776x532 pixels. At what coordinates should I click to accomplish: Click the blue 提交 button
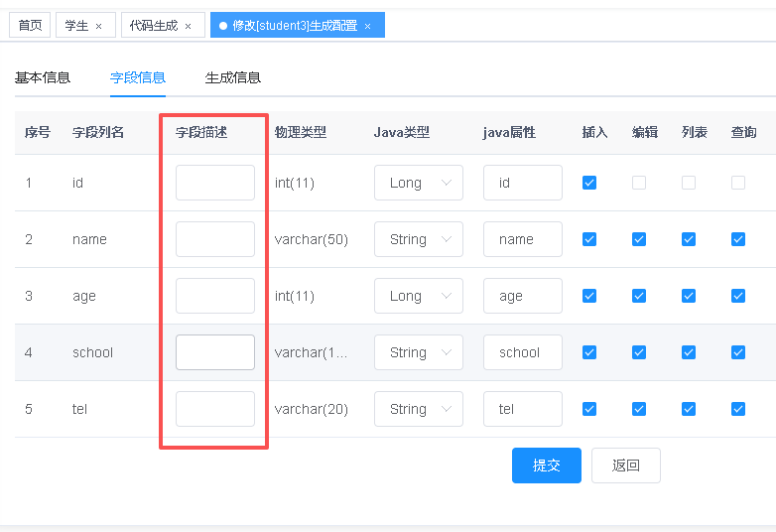pyautogui.click(x=546, y=465)
